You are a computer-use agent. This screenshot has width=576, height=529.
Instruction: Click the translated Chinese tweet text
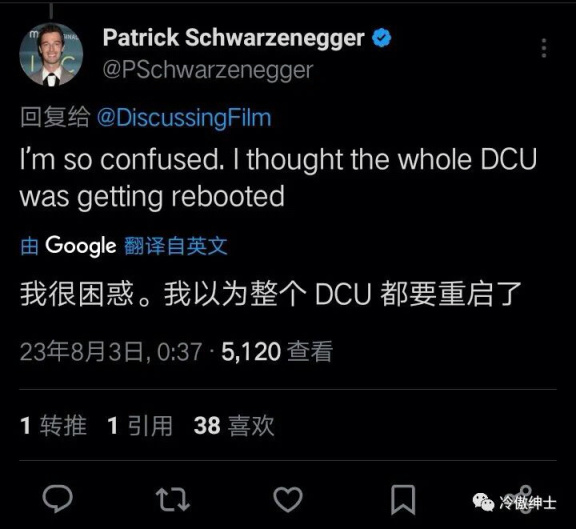click(x=271, y=294)
